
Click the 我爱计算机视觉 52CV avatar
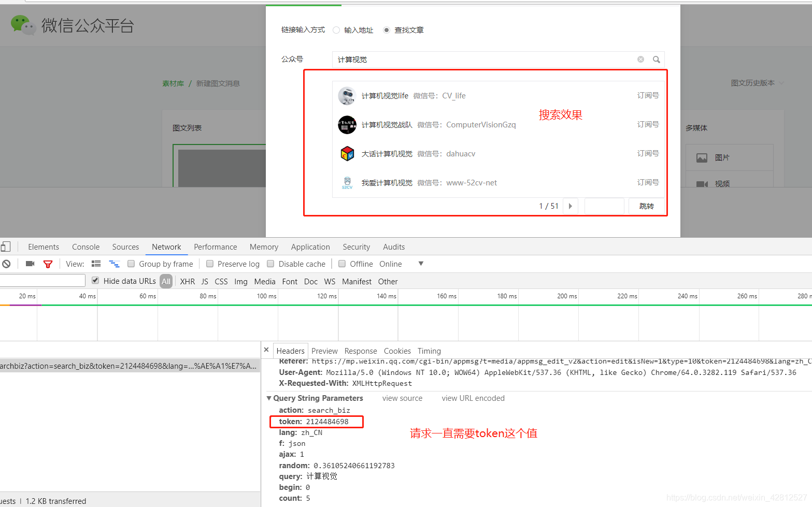coord(347,183)
